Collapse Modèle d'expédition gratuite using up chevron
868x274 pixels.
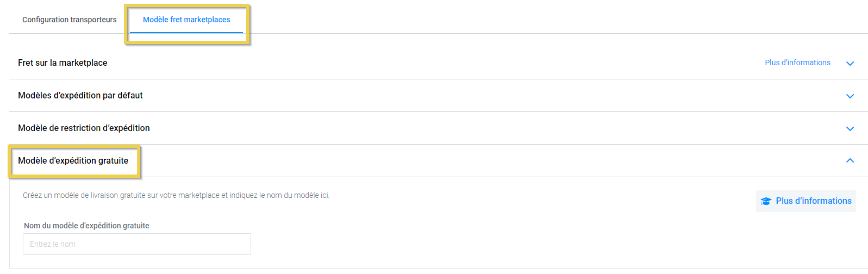coord(850,160)
